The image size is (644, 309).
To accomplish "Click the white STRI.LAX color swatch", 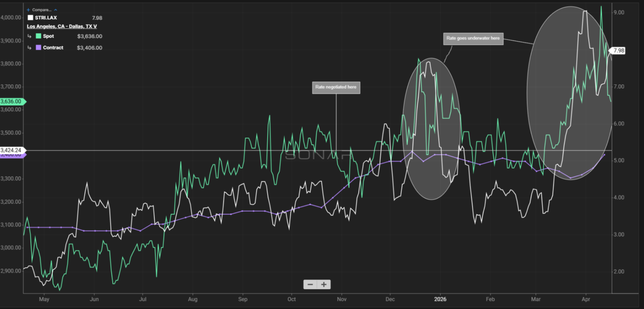I will pyautogui.click(x=30, y=18).
